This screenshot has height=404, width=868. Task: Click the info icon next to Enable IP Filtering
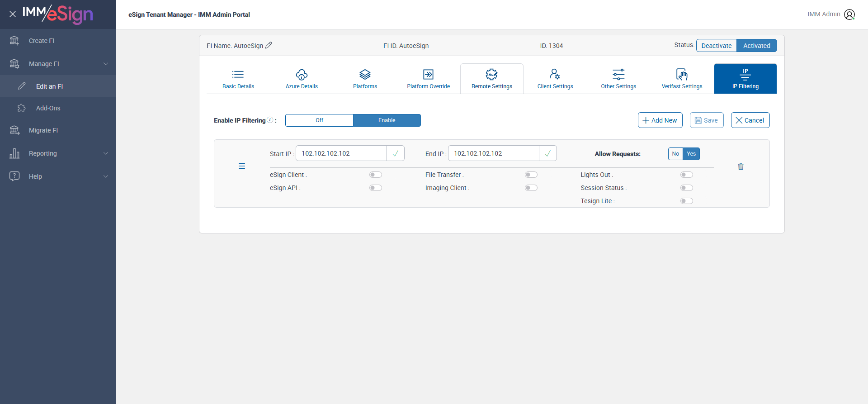[270, 120]
